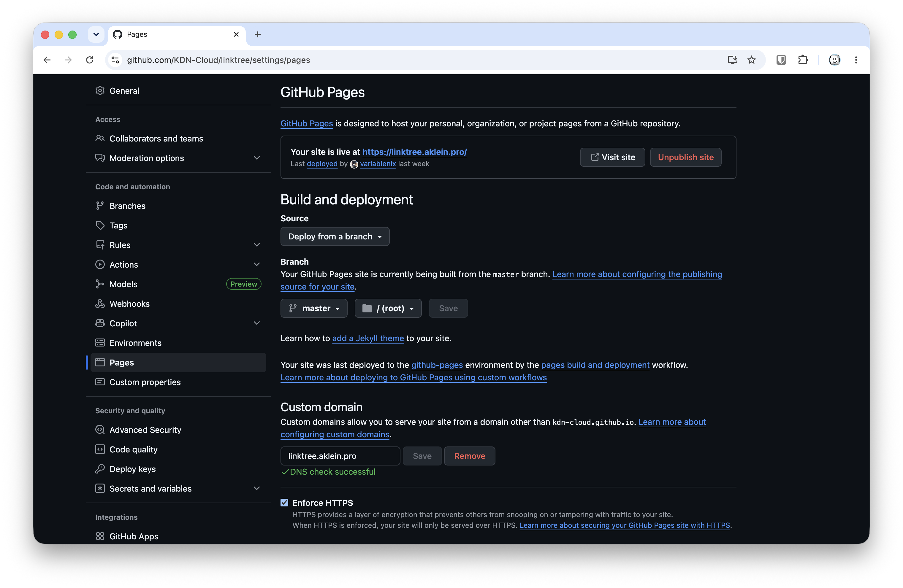Open the browser profile avatar icon
Screen dimensions: 903x588
click(834, 60)
